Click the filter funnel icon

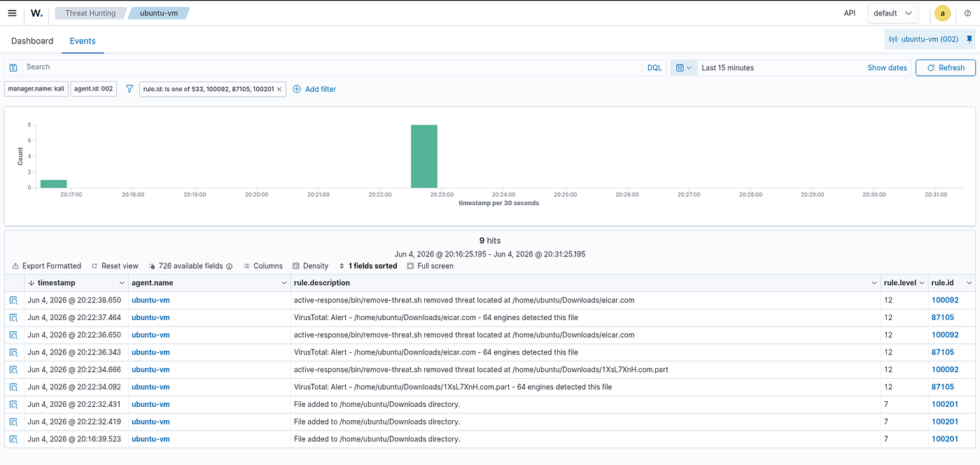click(x=129, y=89)
